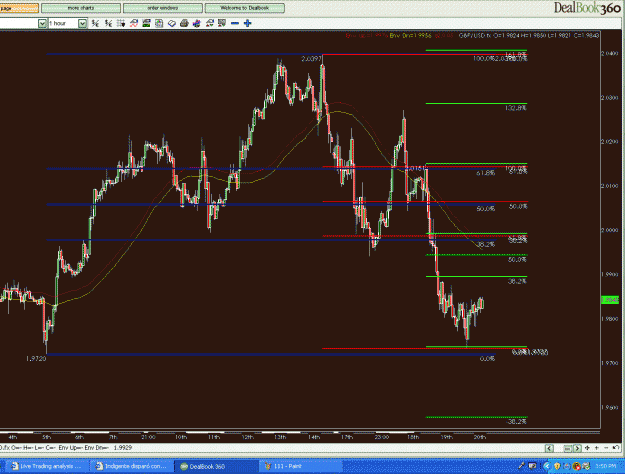Screen dimensions: 625x474
Task: Click the red chart indicator icon
Action: (x=134, y=24)
